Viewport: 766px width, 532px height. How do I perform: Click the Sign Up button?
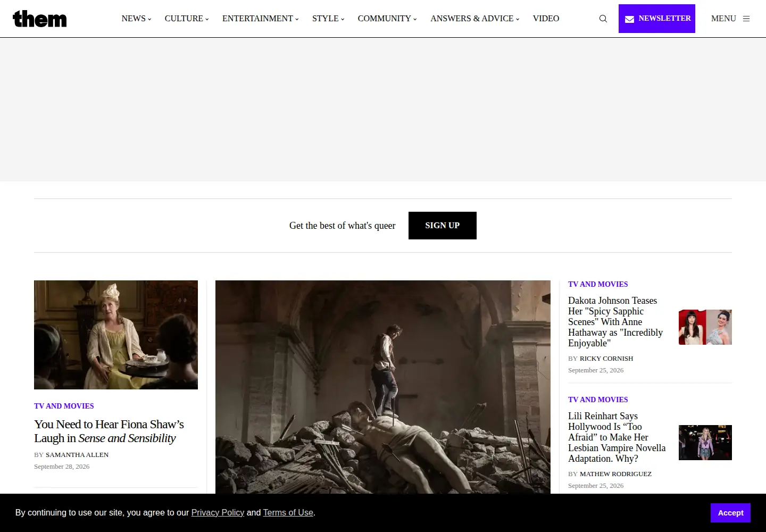click(443, 226)
